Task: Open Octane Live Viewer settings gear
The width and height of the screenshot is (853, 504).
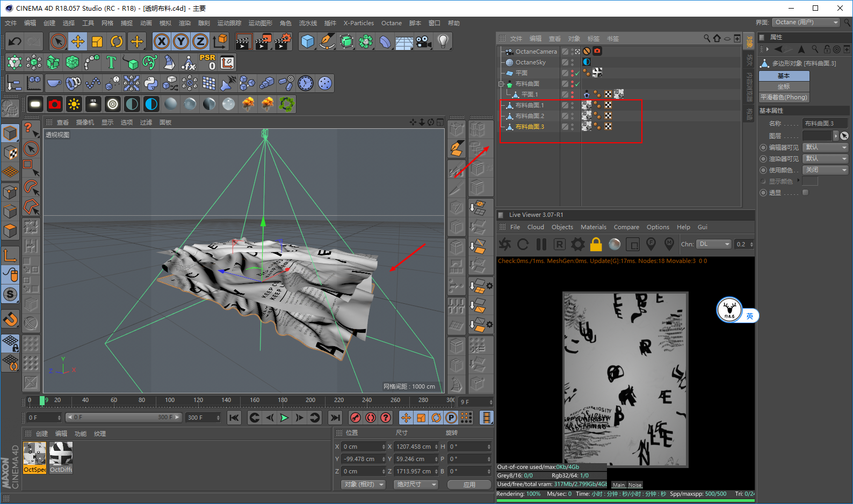Action: click(x=577, y=245)
